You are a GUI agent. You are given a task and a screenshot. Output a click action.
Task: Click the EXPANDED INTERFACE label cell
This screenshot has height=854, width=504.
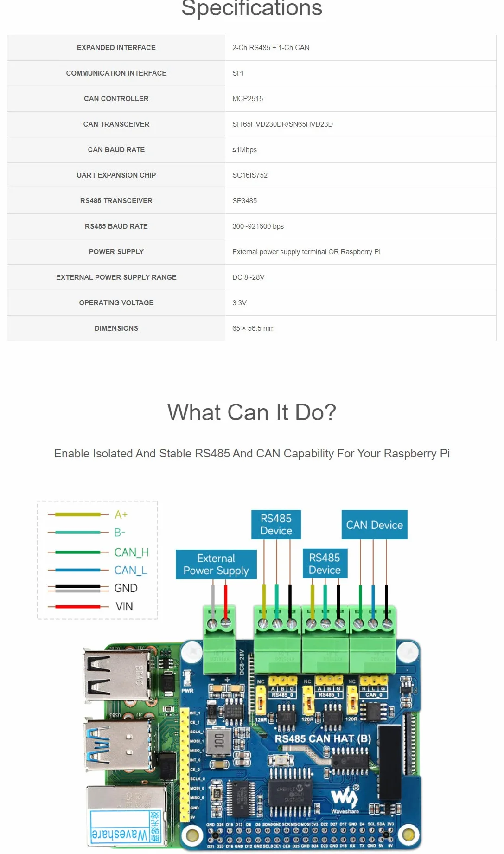116,48
